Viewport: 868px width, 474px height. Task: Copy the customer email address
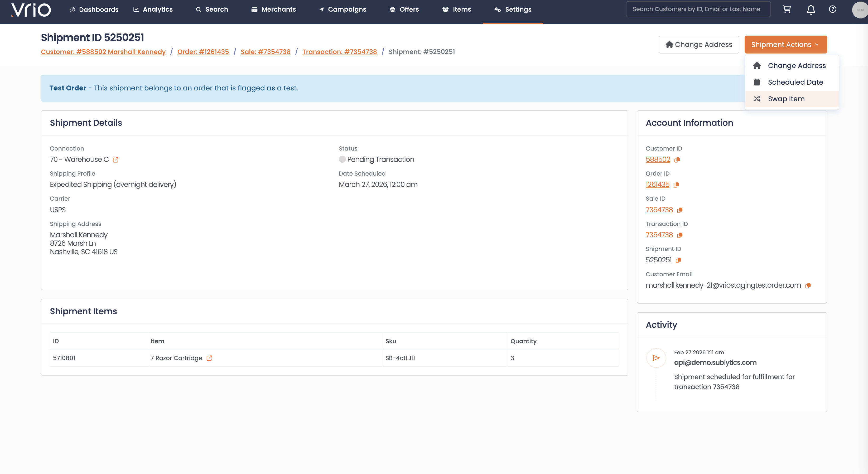point(808,286)
